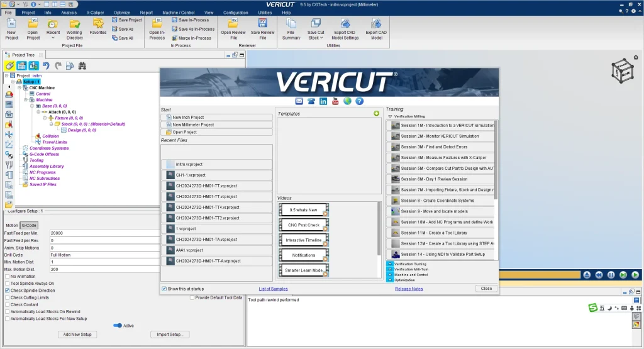Viewport: 644px width, 349px height.
Task: Click the single step forward button
Action: click(623, 275)
